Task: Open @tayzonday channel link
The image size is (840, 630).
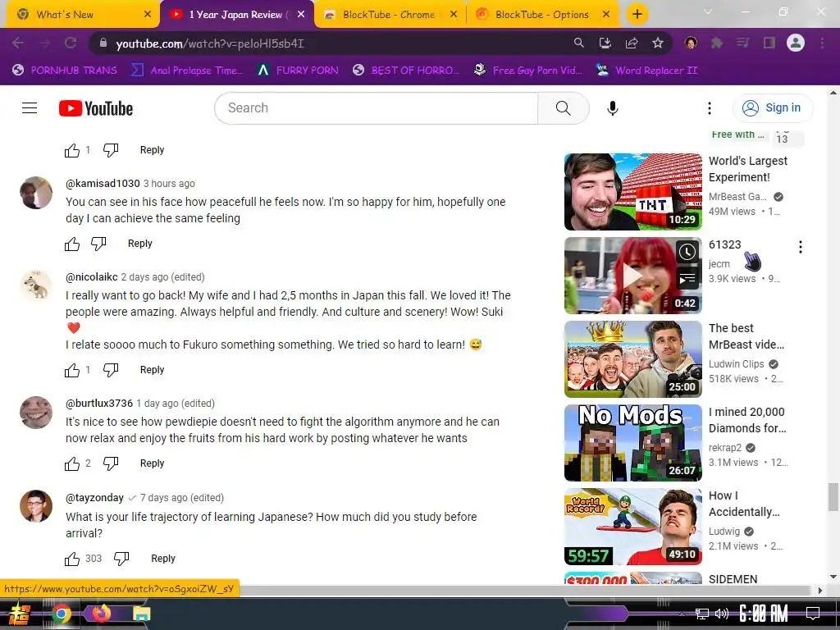Action: click(94, 498)
